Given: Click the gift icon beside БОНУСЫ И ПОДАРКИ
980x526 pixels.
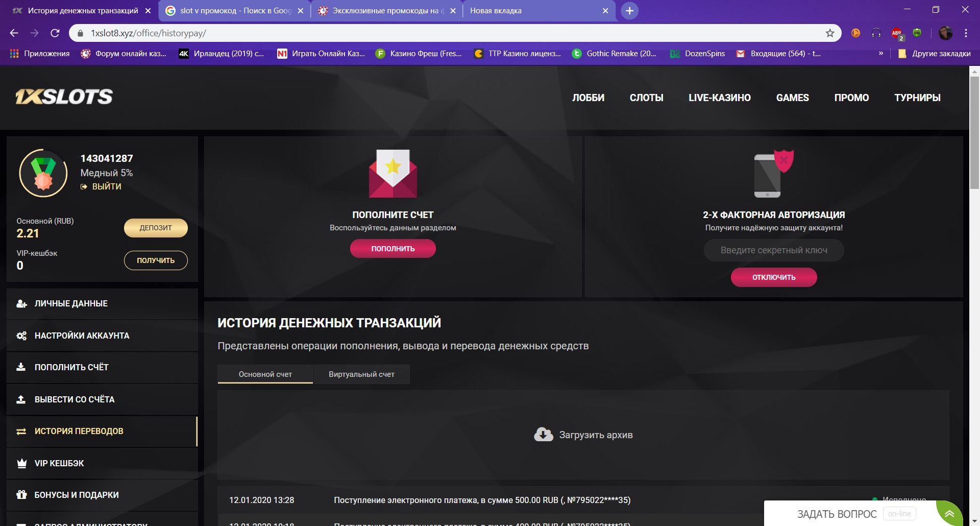Looking at the screenshot, I should tap(21, 495).
